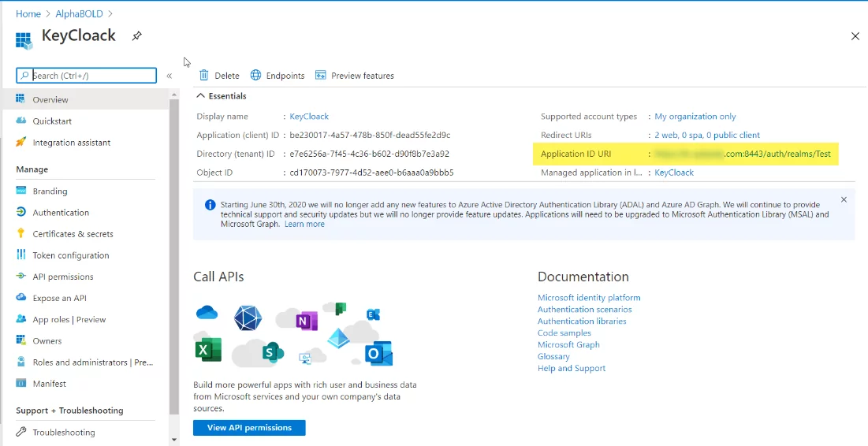Dismiss the ADAL deprecation notice
This screenshot has width=868, height=446.
pos(844,200)
